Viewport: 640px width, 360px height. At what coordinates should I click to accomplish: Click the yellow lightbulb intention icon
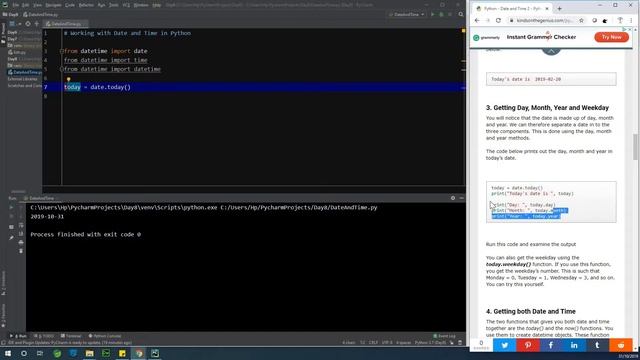(68, 80)
